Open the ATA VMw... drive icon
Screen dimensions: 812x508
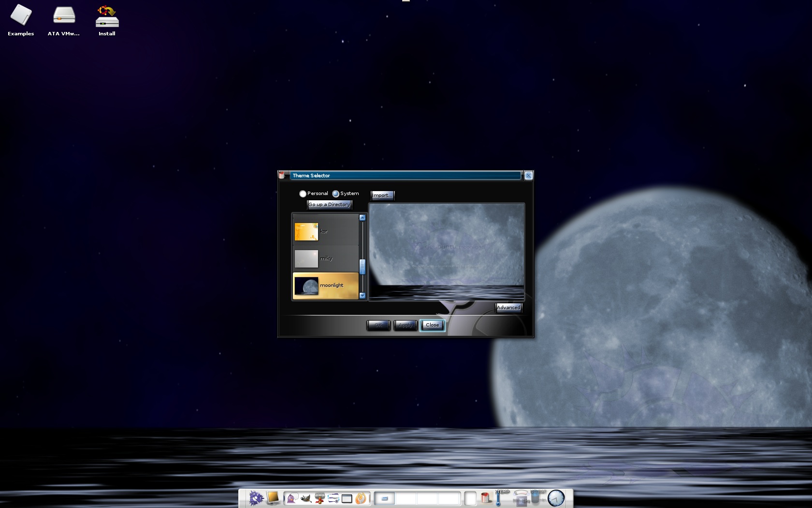tap(64, 20)
